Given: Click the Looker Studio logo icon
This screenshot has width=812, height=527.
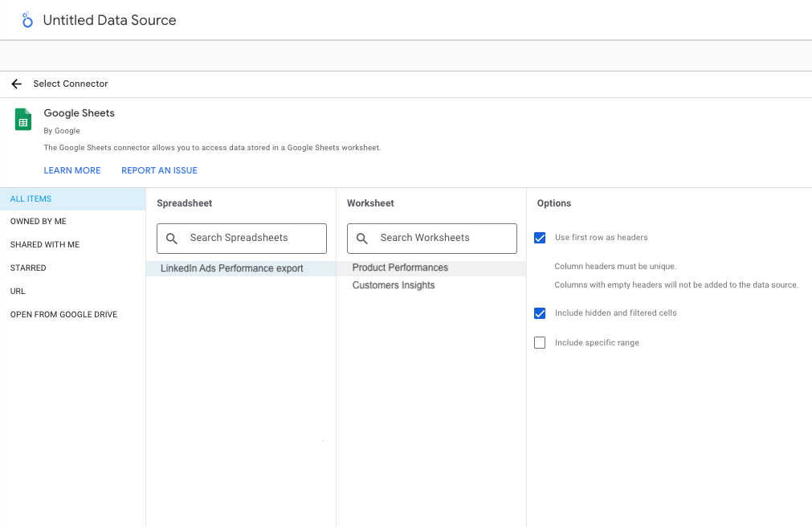Looking at the screenshot, I should 27,18.
